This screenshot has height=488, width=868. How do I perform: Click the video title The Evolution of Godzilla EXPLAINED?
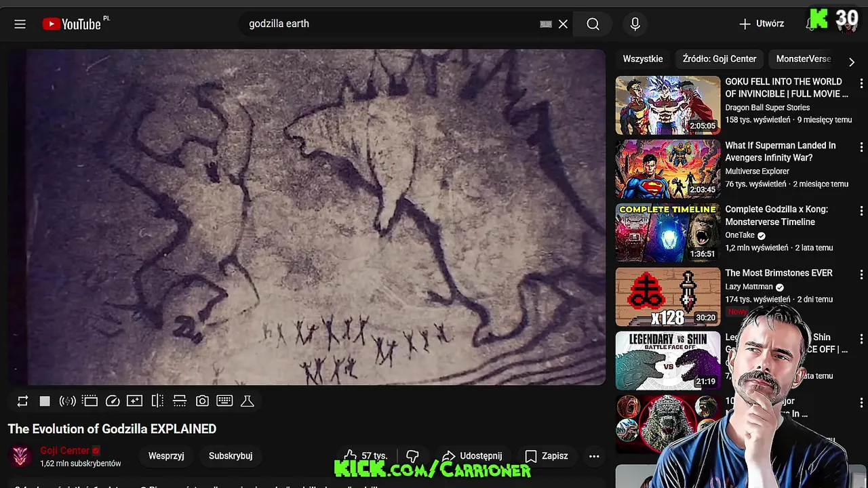112,429
